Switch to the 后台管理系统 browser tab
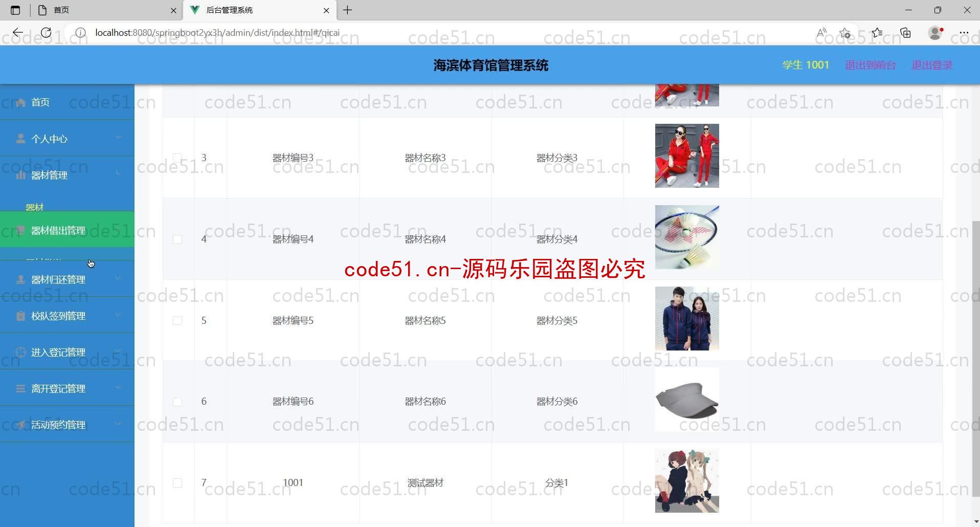 [x=259, y=10]
